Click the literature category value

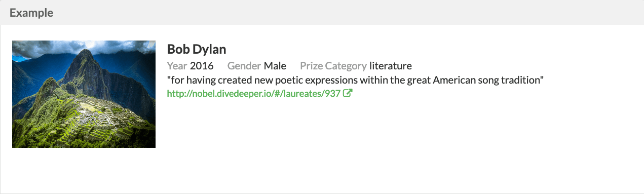pyautogui.click(x=391, y=66)
